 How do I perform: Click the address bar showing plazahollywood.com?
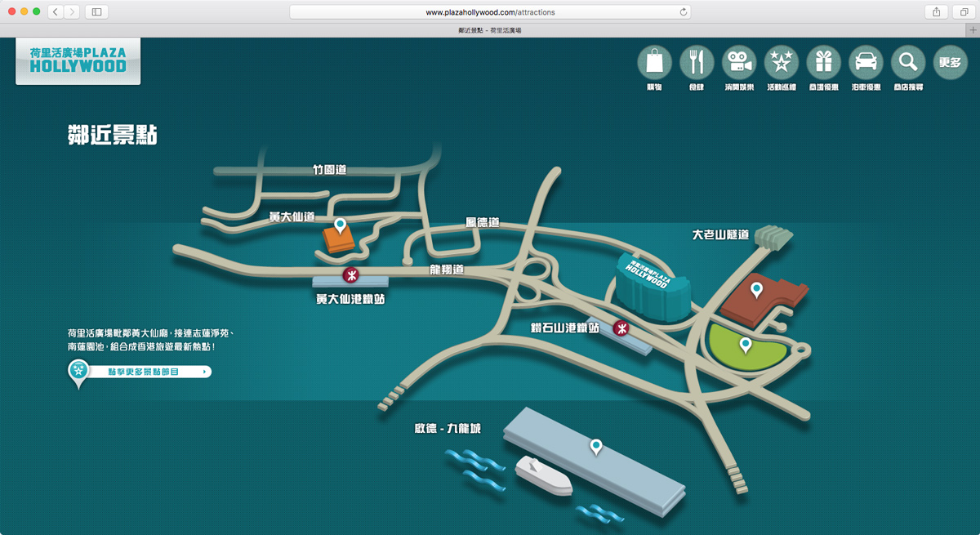pos(490,12)
